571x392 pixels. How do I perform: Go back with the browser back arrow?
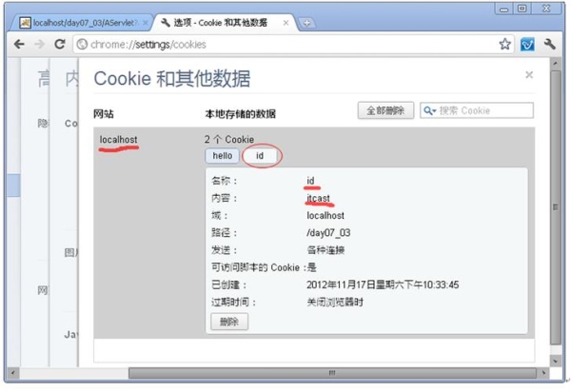[x=19, y=44]
